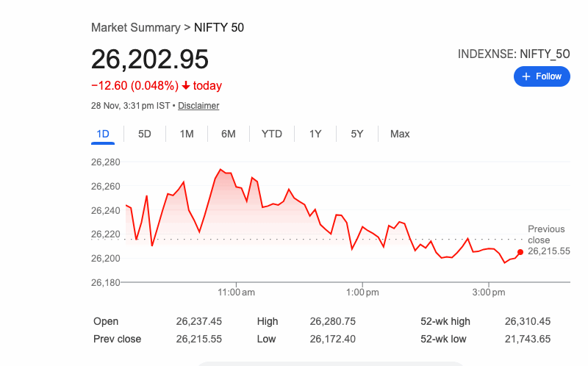Show the Max time range
588x366 pixels.
(400, 134)
